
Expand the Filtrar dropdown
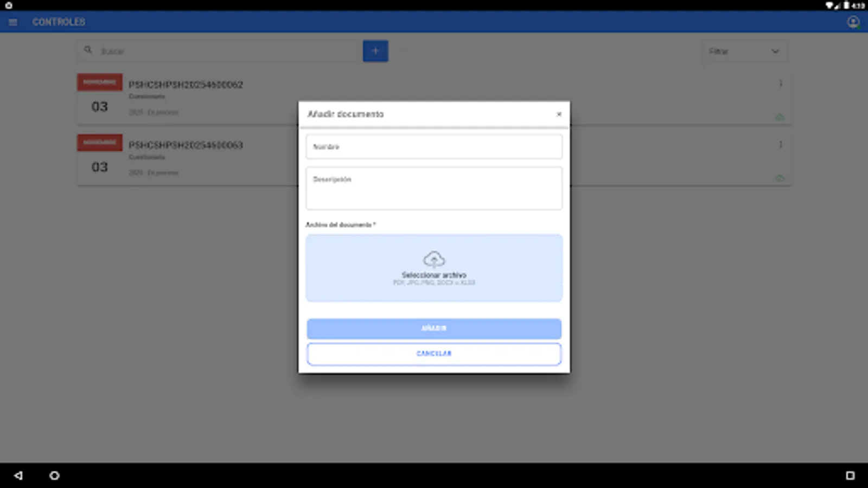(744, 52)
